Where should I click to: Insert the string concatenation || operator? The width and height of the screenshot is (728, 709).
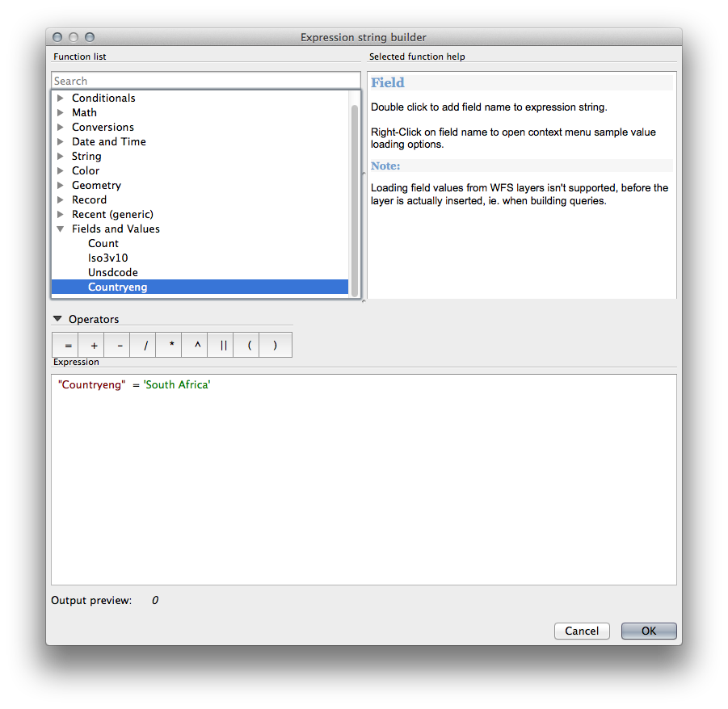[x=223, y=346]
